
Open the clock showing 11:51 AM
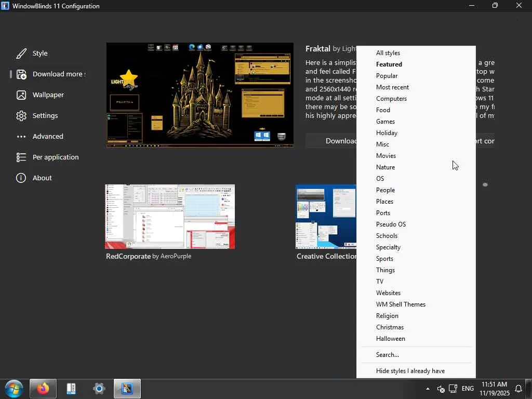(x=495, y=389)
